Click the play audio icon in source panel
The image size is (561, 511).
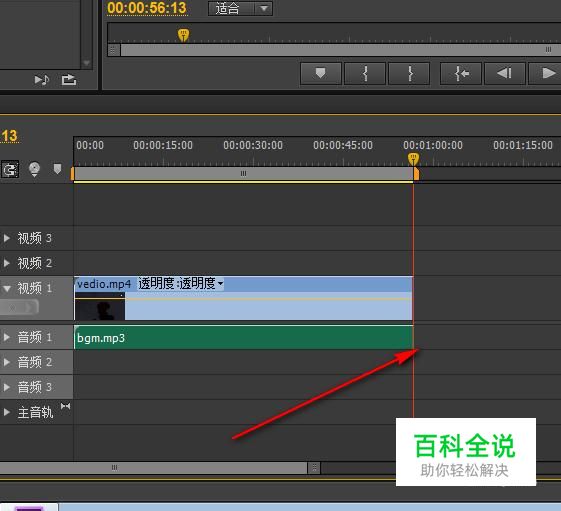coord(42,80)
